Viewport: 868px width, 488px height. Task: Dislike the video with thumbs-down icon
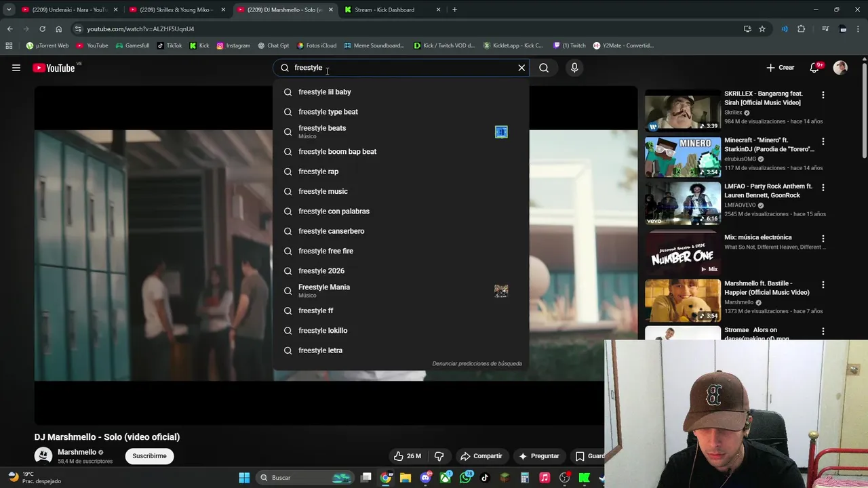tap(439, 456)
